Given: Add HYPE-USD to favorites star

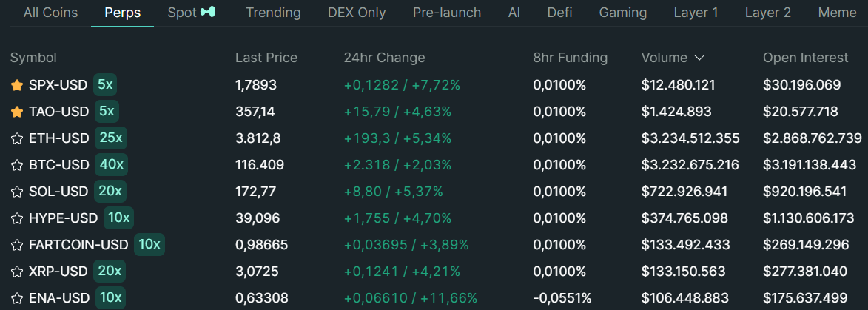Looking at the screenshot, I should click(x=17, y=218).
